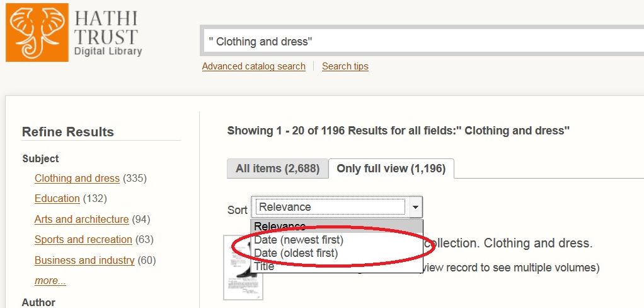Open Advanced catalog search link
This screenshot has height=308, width=644.
pyautogui.click(x=253, y=66)
